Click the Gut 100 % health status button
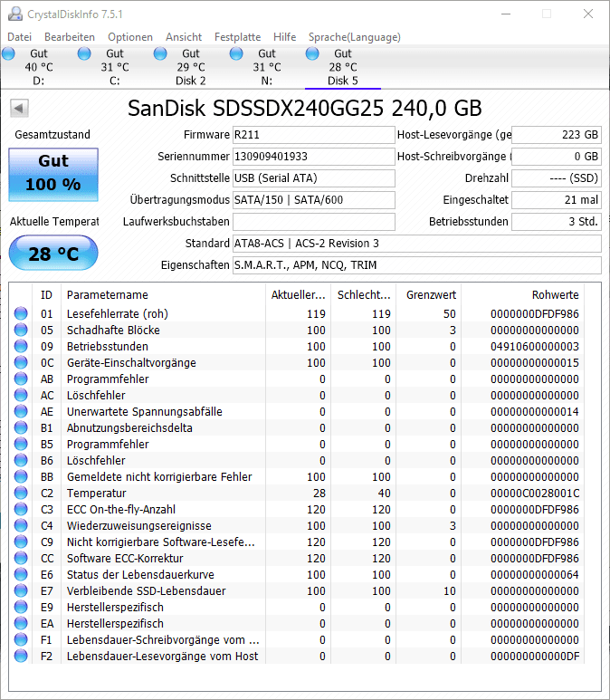This screenshot has height=700, width=610. (53, 174)
